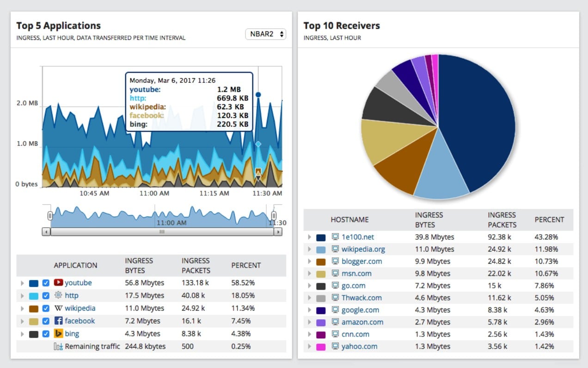Click the monitor icon beside 1e100.net
This screenshot has height=368, width=588.
coord(335,237)
